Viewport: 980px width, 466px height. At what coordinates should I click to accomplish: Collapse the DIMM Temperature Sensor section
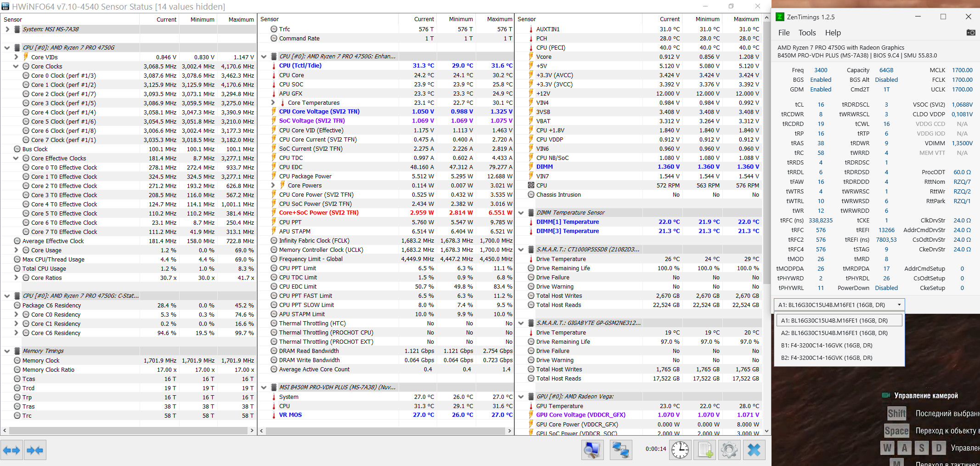pos(521,213)
